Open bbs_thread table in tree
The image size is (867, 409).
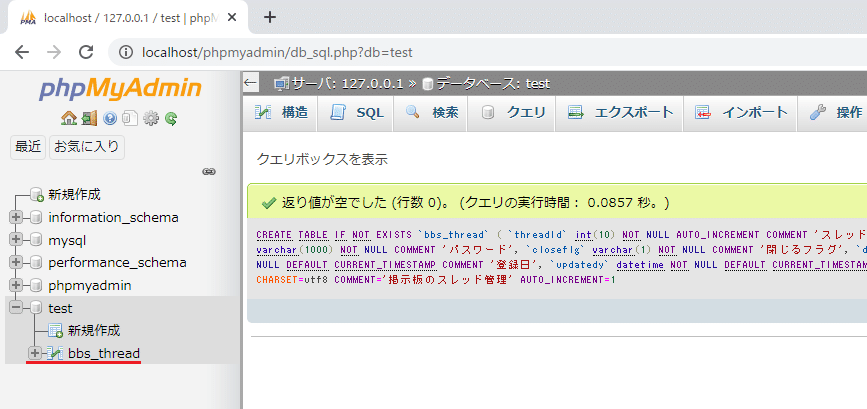(x=104, y=353)
